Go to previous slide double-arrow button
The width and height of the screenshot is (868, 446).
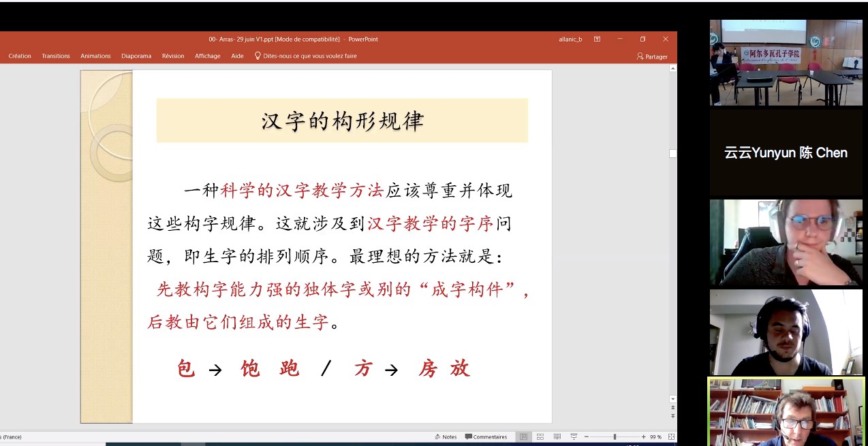tap(673, 408)
